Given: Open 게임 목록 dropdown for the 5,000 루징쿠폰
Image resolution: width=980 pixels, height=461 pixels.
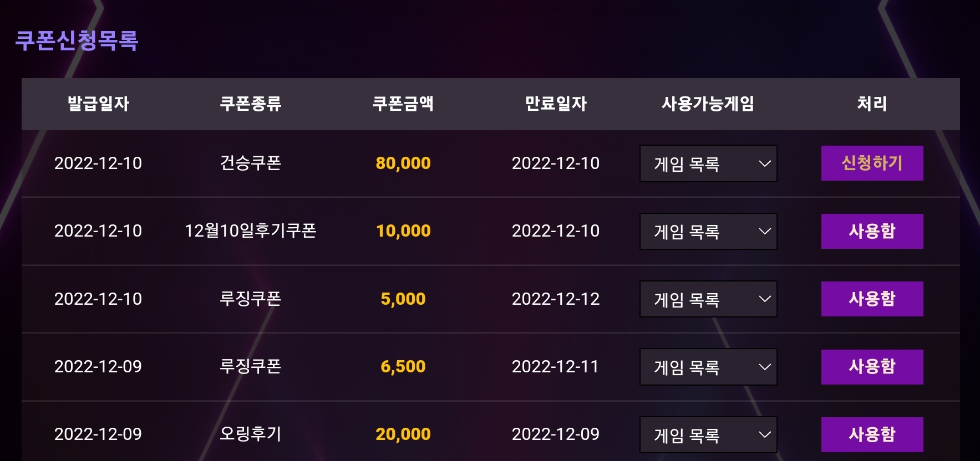Looking at the screenshot, I should 708,299.
